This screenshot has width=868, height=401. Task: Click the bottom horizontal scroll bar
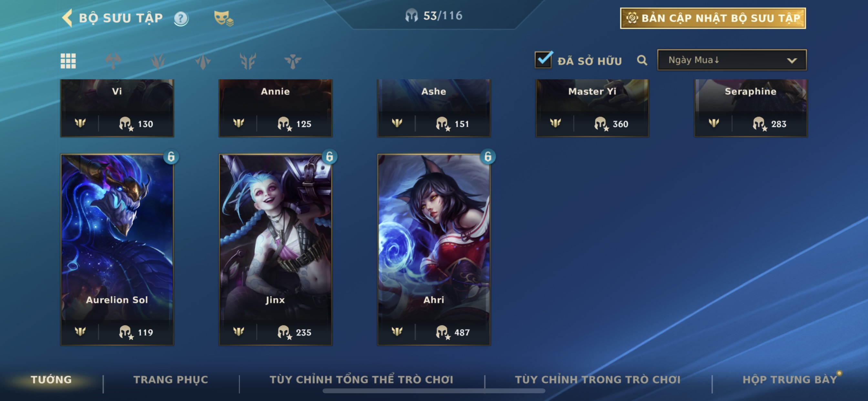(x=434, y=391)
